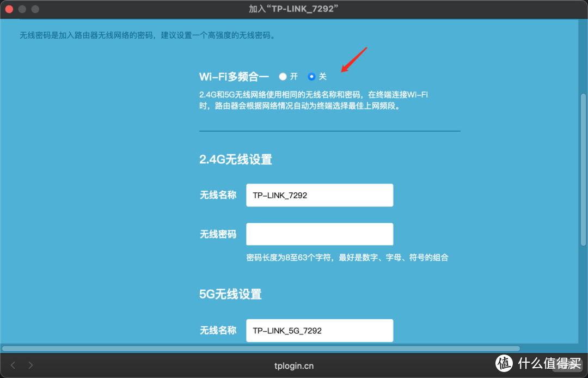
Task: Click the forward navigation arrow
Action: pos(30,365)
